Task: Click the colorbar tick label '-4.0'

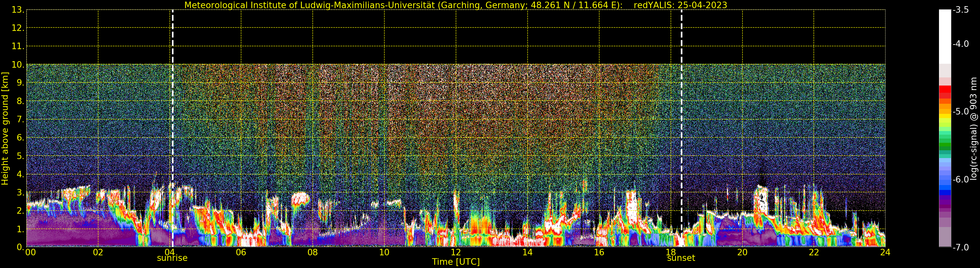Action: (961, 44)
